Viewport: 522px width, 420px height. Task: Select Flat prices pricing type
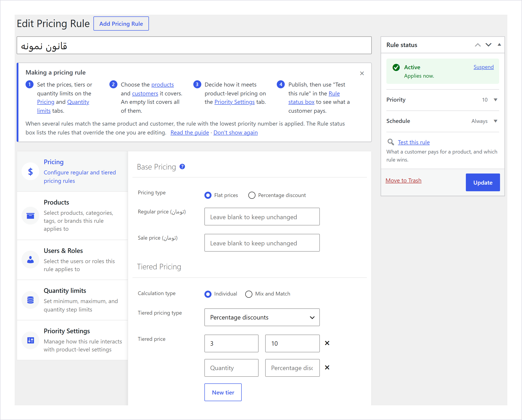tap(208, 195)
